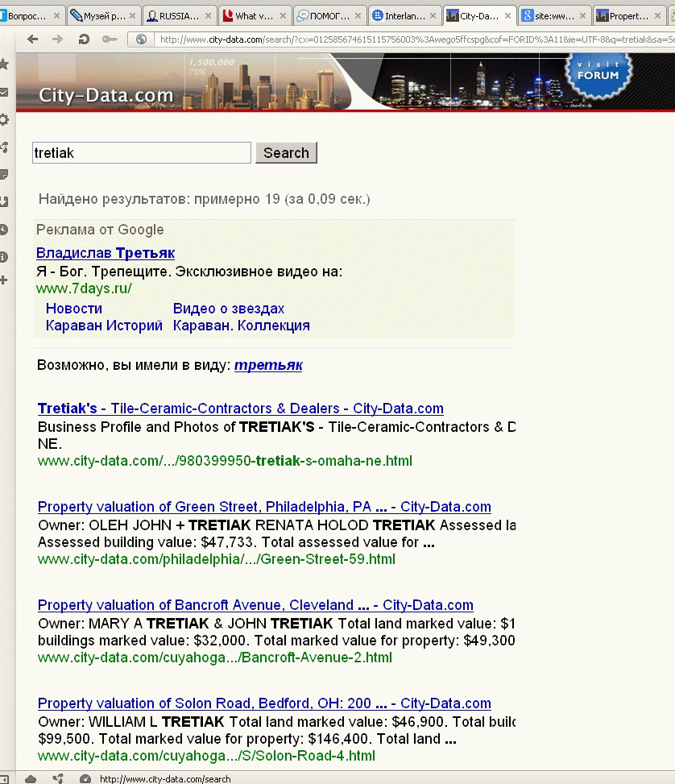Click the Search button
Screen dimensions: 675x784
[286, 152]
